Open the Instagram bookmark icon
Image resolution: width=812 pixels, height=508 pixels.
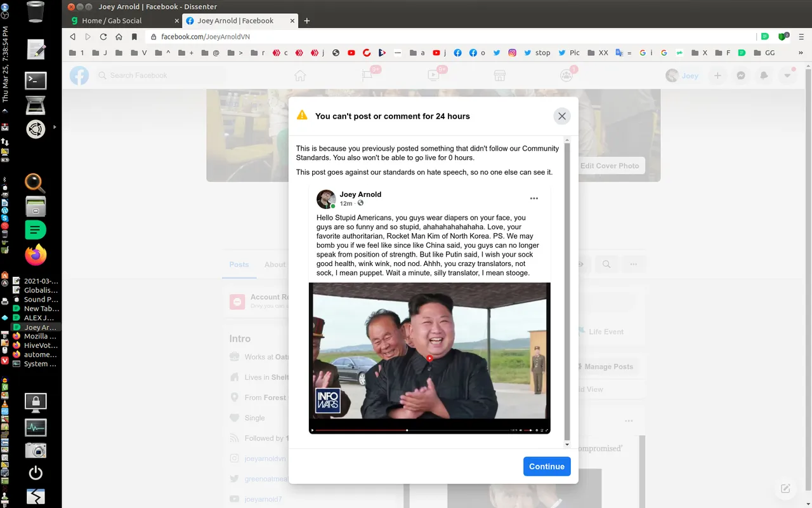click(512, 53)
